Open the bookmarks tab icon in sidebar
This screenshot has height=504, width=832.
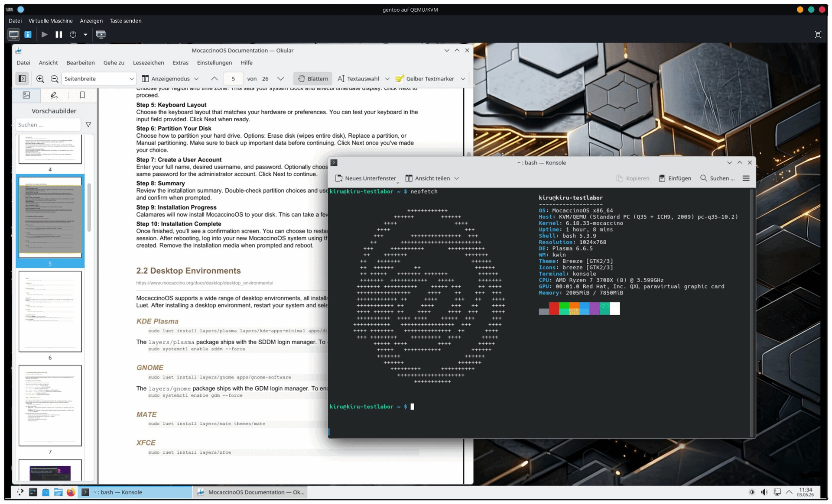[x=82, y=95]
